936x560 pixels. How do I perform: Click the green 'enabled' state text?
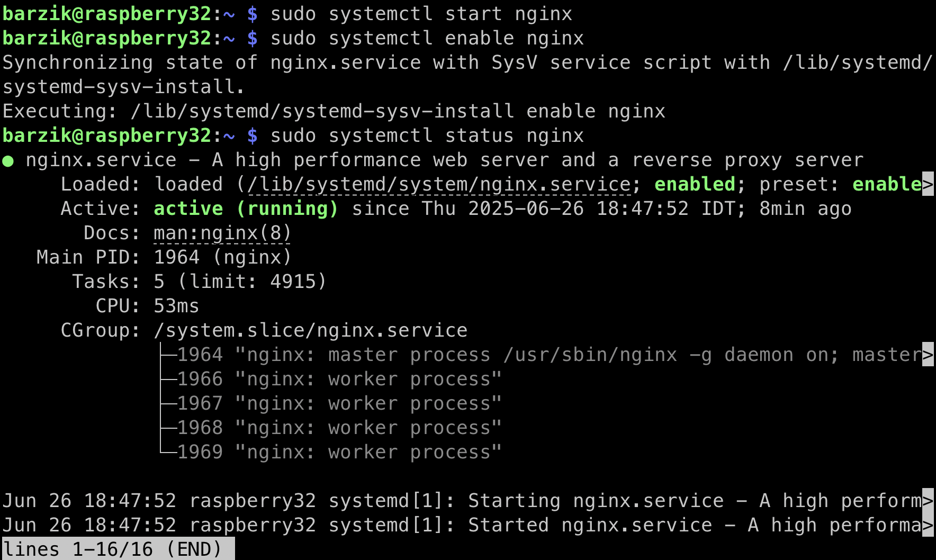point(695,184)
